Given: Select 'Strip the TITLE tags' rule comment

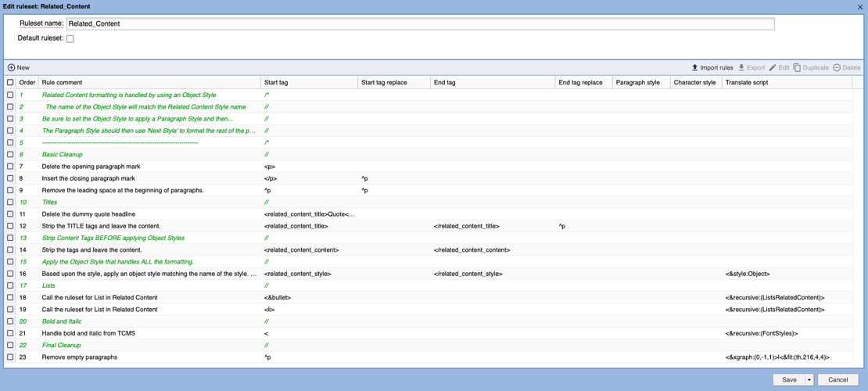Looking at the screenshot, I should coord(102,226).
